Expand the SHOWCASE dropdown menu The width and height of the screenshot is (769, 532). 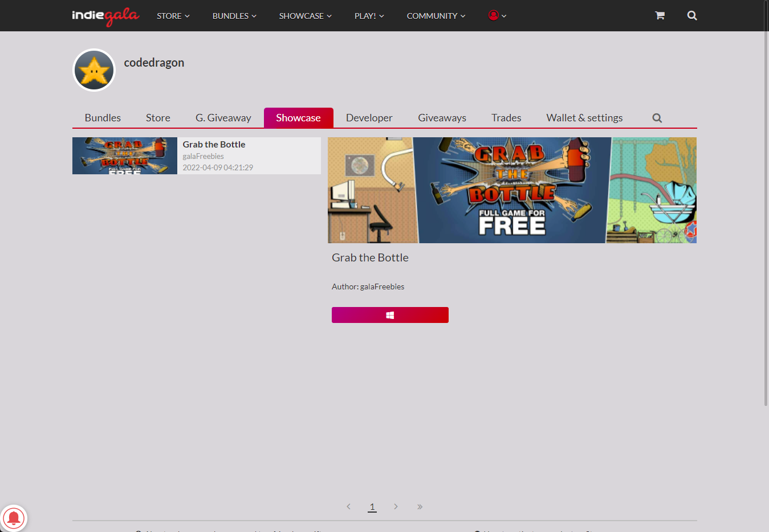305,16
